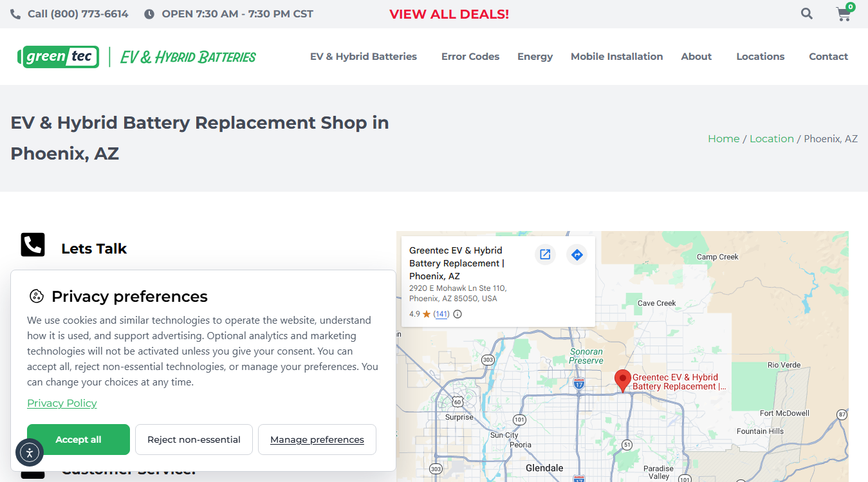Click Surprise city label on map
868x482 pixels.
pyautogui.click(x=459, y=417)
